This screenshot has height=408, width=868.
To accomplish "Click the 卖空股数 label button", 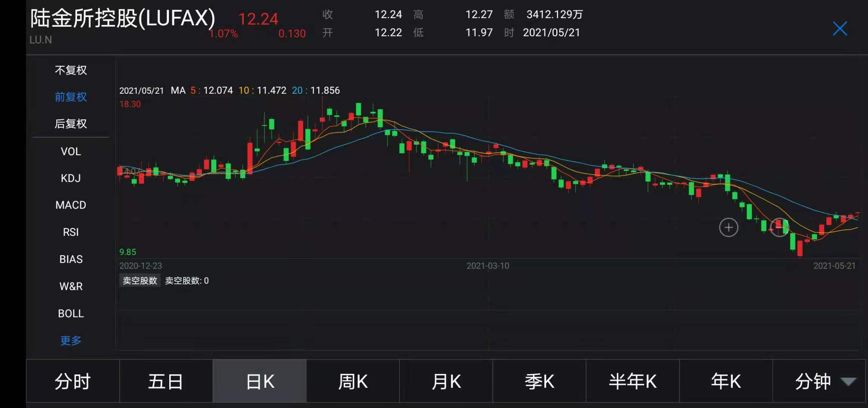I will pos(140,281).
